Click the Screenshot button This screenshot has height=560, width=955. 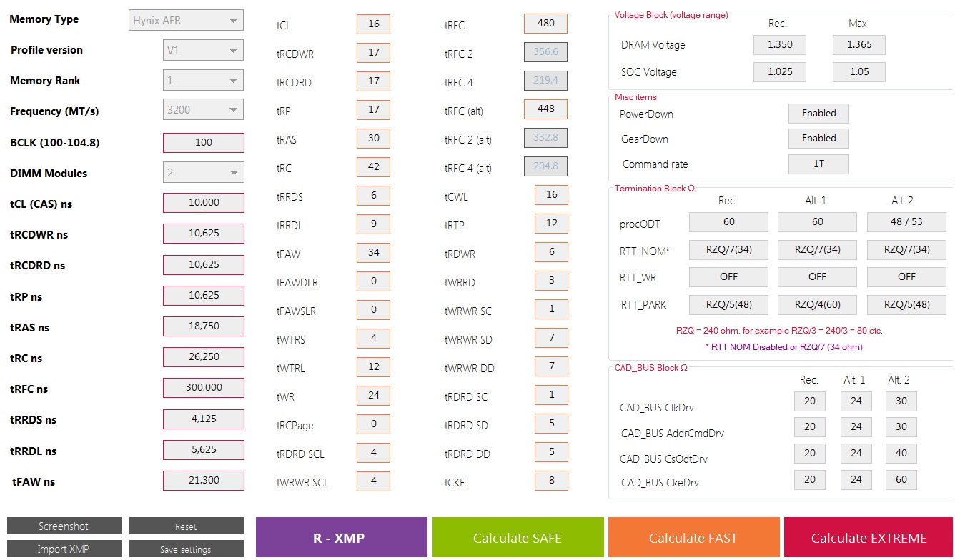64,526
